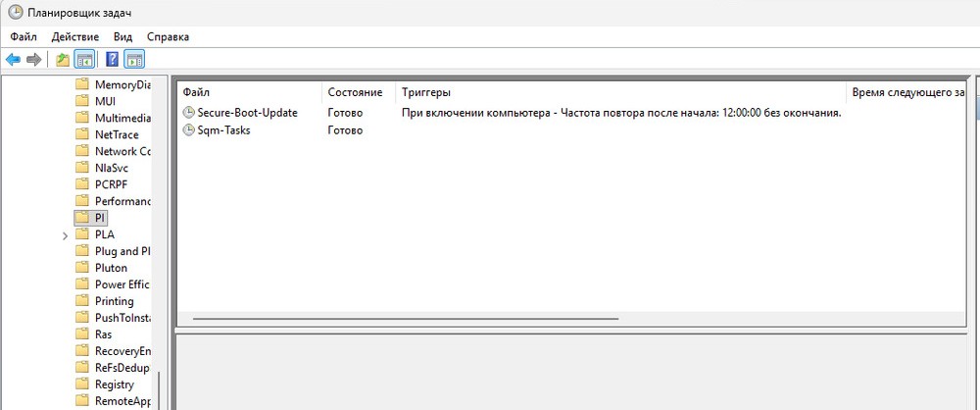
Task: Select the MemoryDiagnostic folder in tree
Action: coord(122,84)
